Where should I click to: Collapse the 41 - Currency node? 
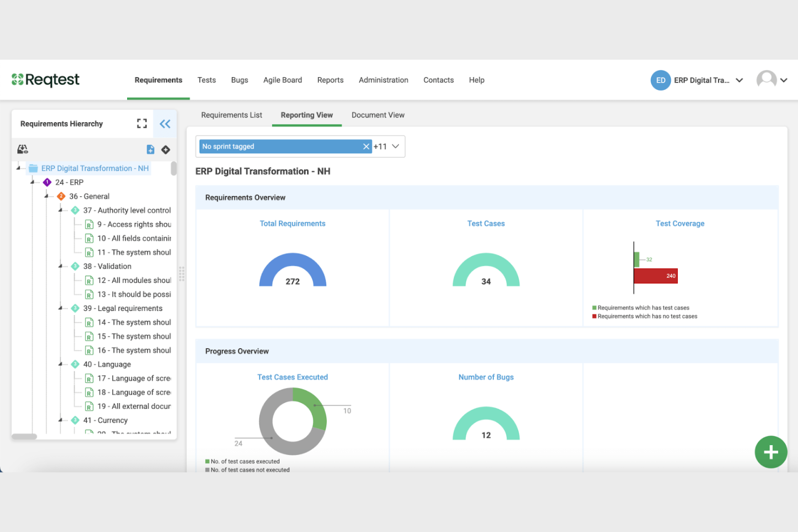click(x=60, y=420)
